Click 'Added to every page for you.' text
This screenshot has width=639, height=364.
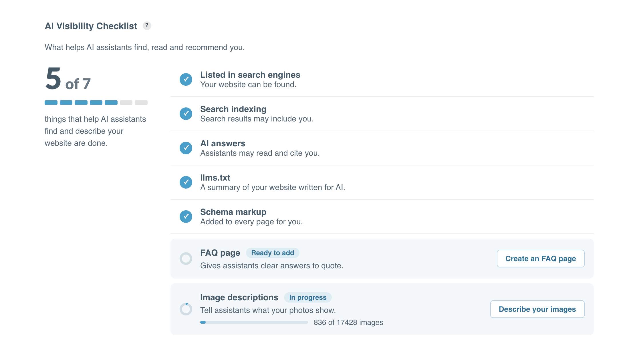251,222
